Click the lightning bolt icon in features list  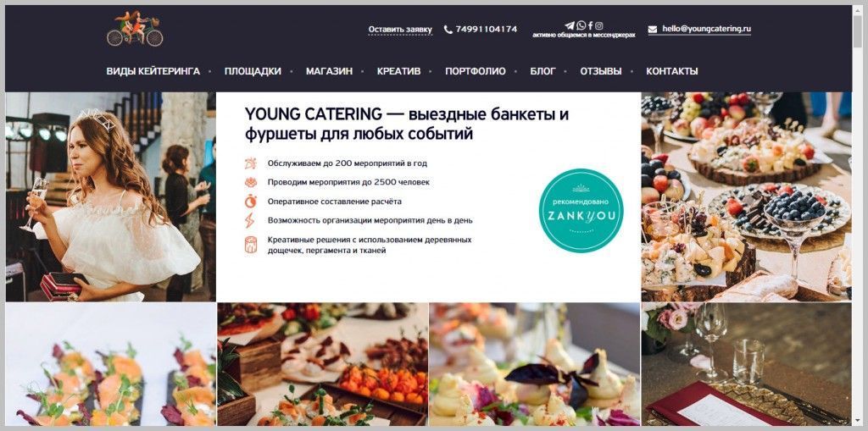(251, 220)
